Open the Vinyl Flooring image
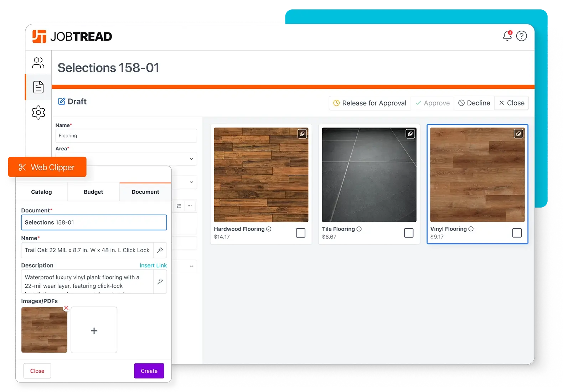Viewport: 563px width, 392px height. point(477,175)
